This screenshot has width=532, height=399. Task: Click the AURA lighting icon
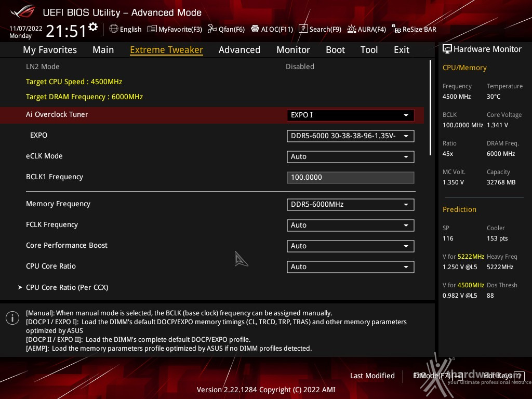coord(352,29)
